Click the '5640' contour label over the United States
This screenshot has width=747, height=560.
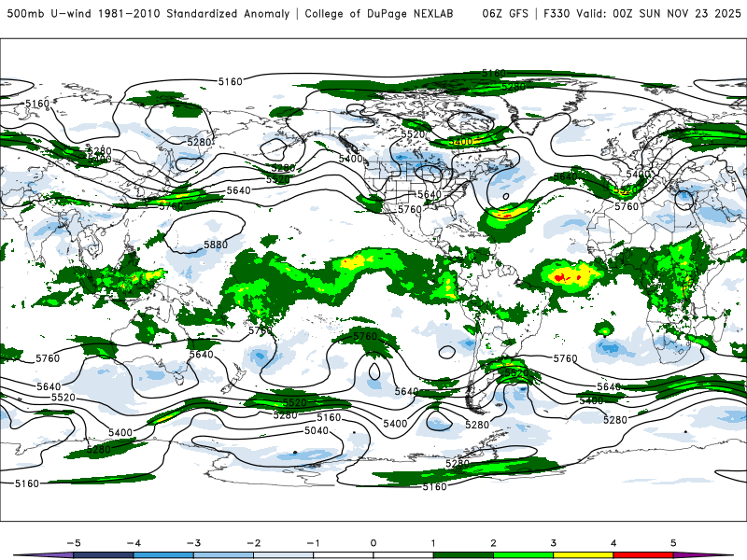click(x=430, y=194)
